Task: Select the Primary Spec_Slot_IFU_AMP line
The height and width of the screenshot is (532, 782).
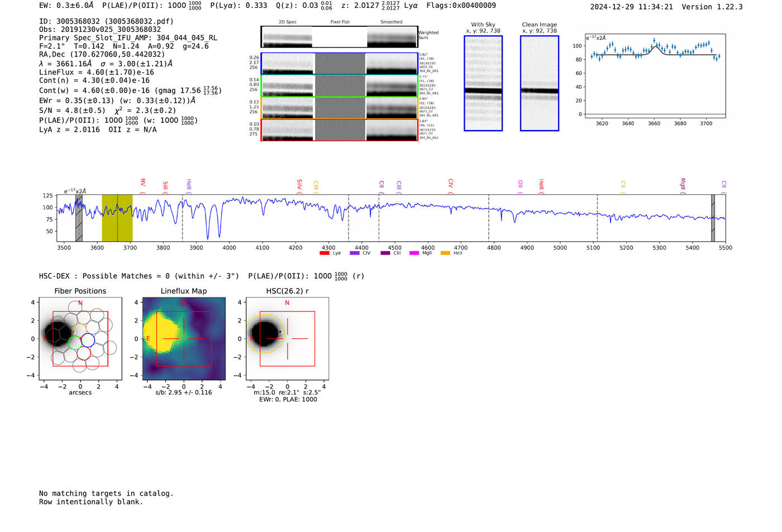Action: click(128, 38)
